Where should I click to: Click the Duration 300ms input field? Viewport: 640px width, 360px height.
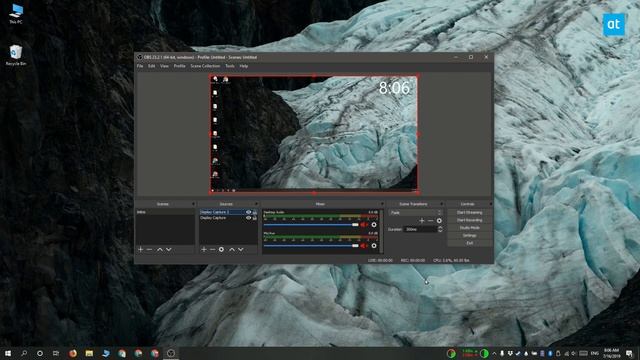(420, 229)
